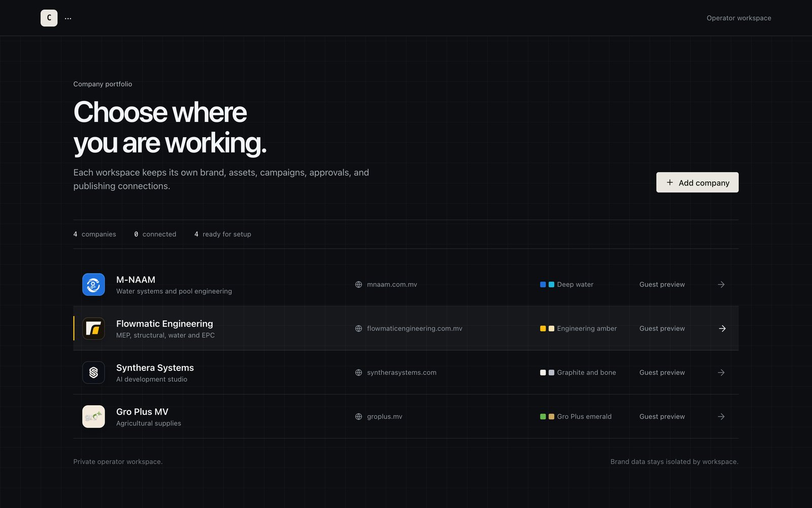Select the Flowmatic Engineering company name

[x=164, y=324]
